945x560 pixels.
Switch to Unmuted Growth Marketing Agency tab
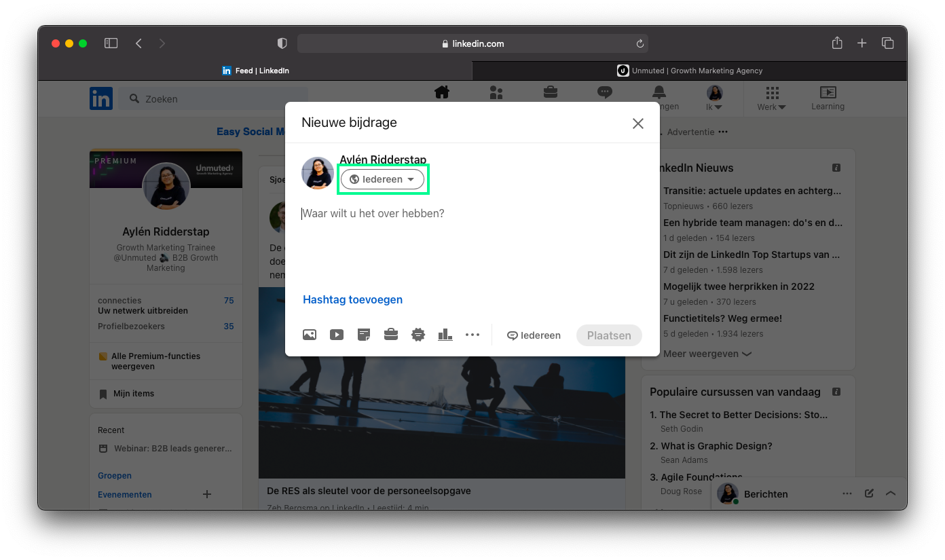click(x=690, y=71)
